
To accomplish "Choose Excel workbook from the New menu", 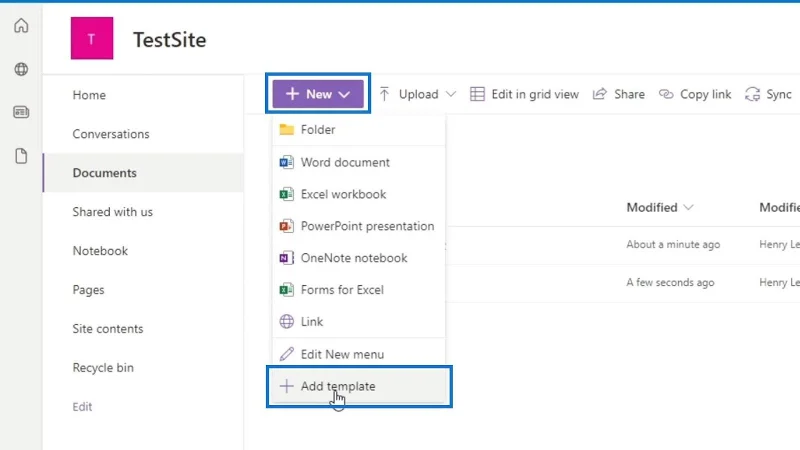I will tap(359, 194).
